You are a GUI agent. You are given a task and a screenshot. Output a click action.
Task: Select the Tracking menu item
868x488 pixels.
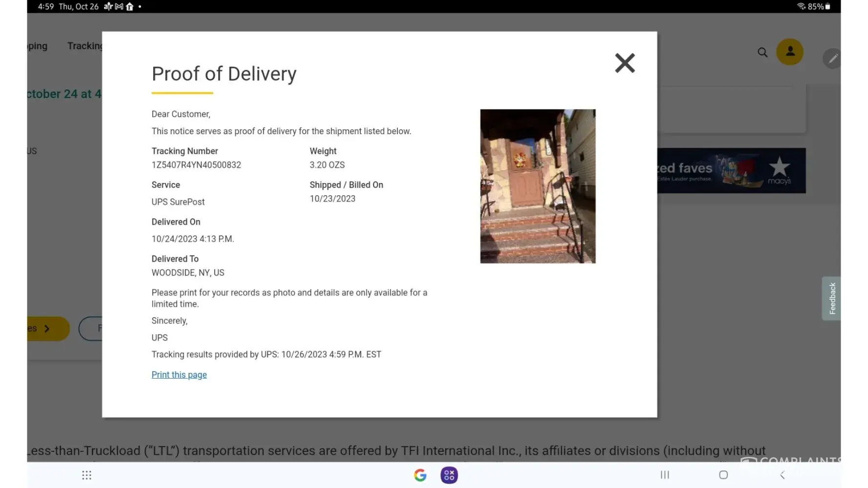85,46
